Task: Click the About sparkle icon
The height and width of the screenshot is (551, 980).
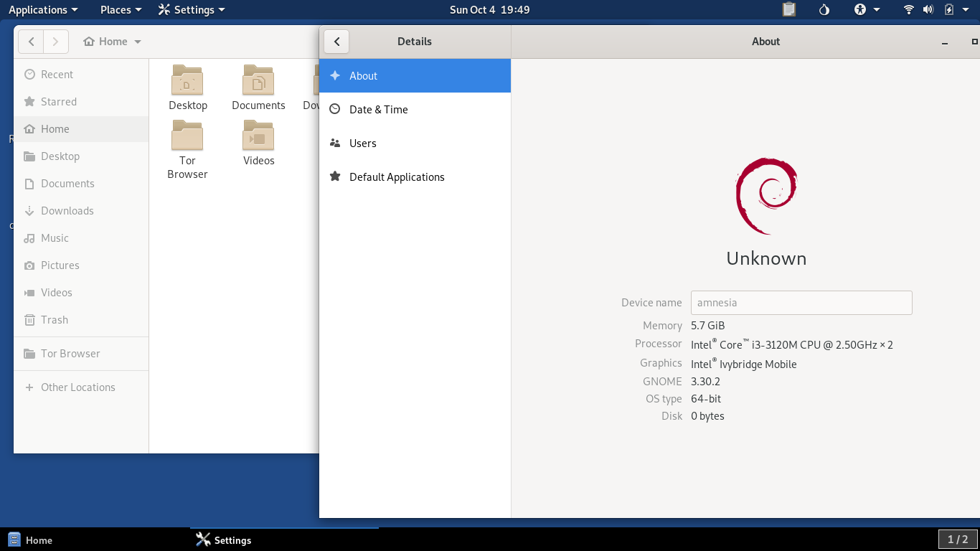Action: 334,75
